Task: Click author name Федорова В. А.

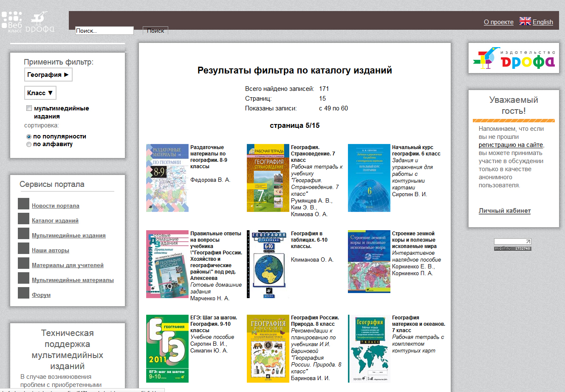Action: pos(210,180)
